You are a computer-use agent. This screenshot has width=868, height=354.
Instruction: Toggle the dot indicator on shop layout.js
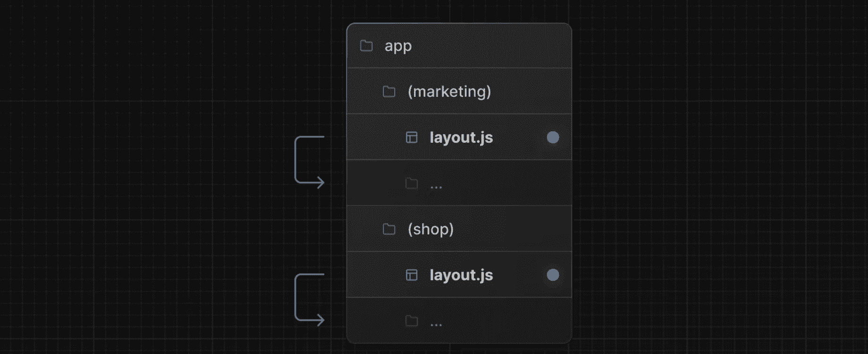click(553, 275)
